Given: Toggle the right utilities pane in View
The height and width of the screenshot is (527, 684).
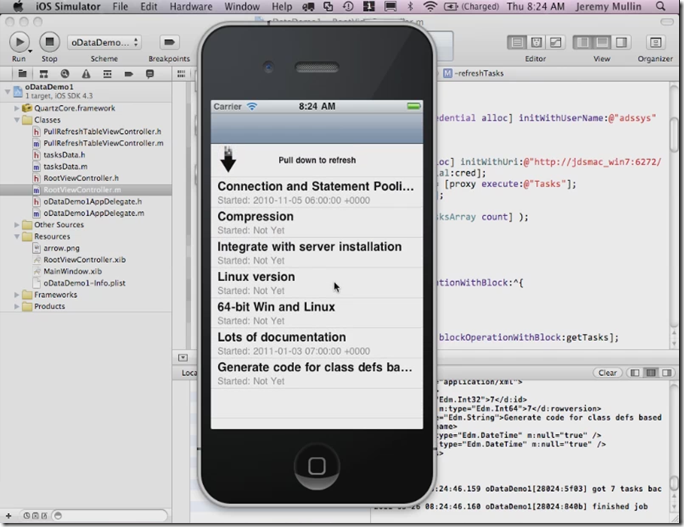Looking at the screenshot, I should click(621, 42).
